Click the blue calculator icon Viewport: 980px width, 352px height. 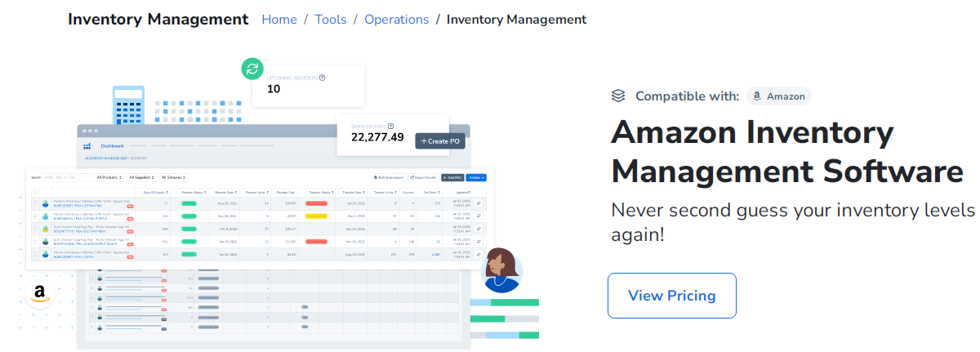point(127,103)
